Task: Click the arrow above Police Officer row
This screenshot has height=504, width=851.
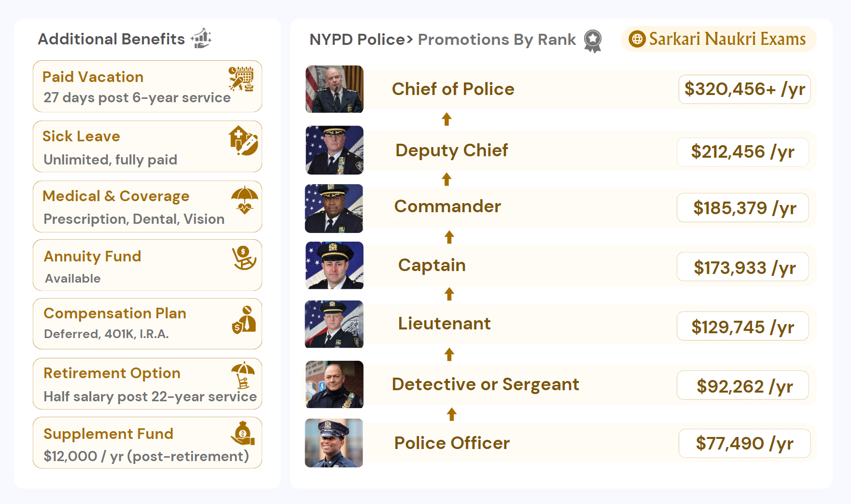Action: click(x=451, y=414)
